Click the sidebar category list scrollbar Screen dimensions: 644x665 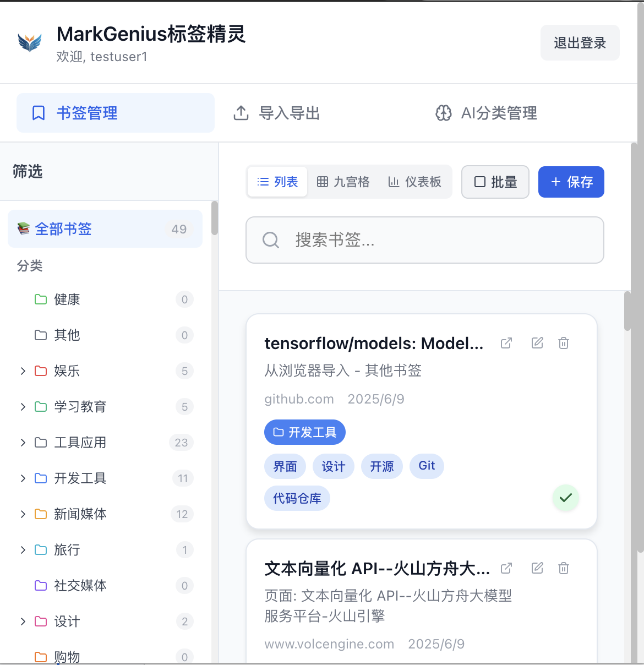(215, 218)
